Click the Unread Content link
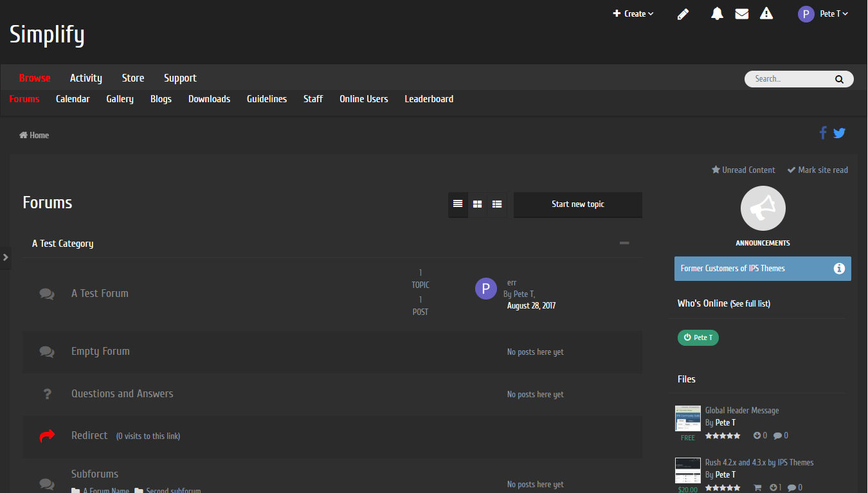Image resolution: width=868 pixels, height=493 pixels. tap(743, 170)
